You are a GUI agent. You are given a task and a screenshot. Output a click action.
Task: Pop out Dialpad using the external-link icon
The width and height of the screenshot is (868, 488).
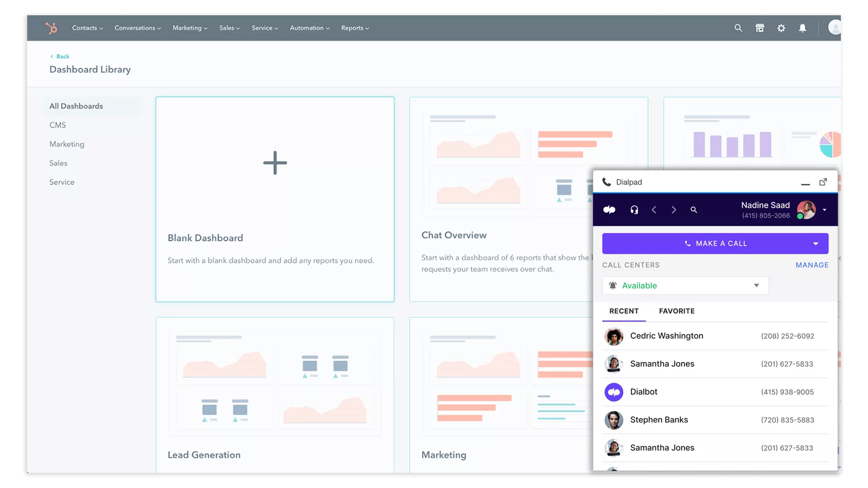(823, 182)
